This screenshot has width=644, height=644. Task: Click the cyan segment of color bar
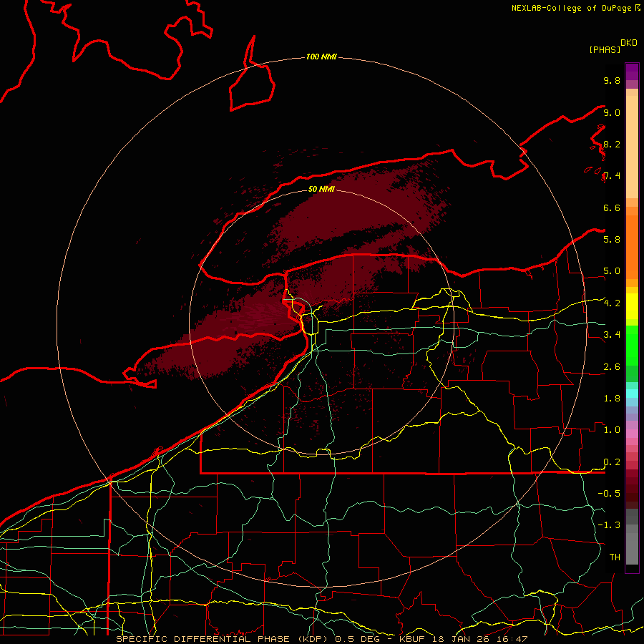pos(632,393)
